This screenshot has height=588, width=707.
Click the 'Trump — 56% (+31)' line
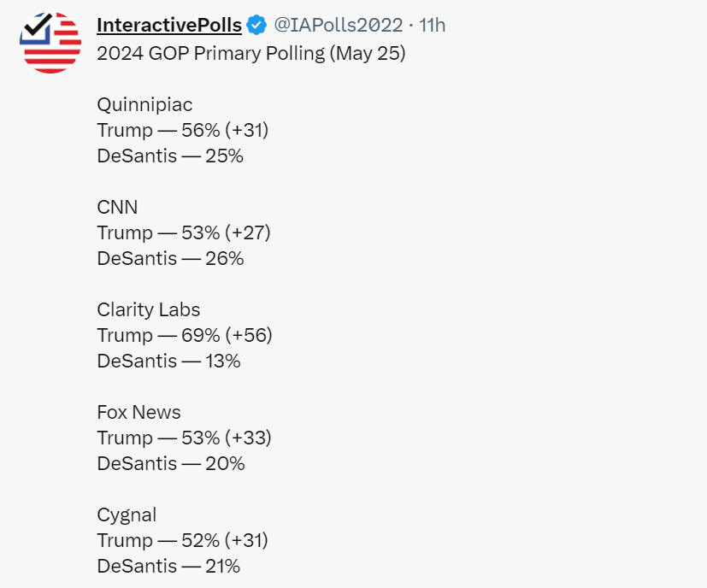(183, 130)
